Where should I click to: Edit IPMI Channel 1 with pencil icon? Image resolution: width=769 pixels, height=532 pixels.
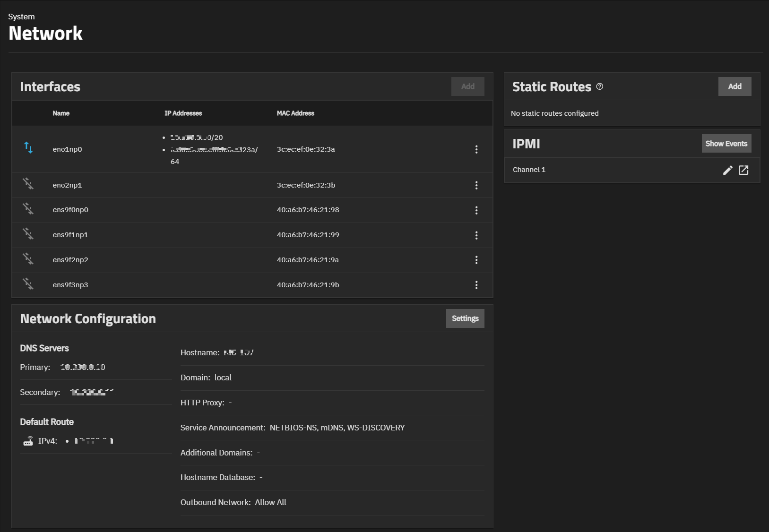tap(727, 170)
